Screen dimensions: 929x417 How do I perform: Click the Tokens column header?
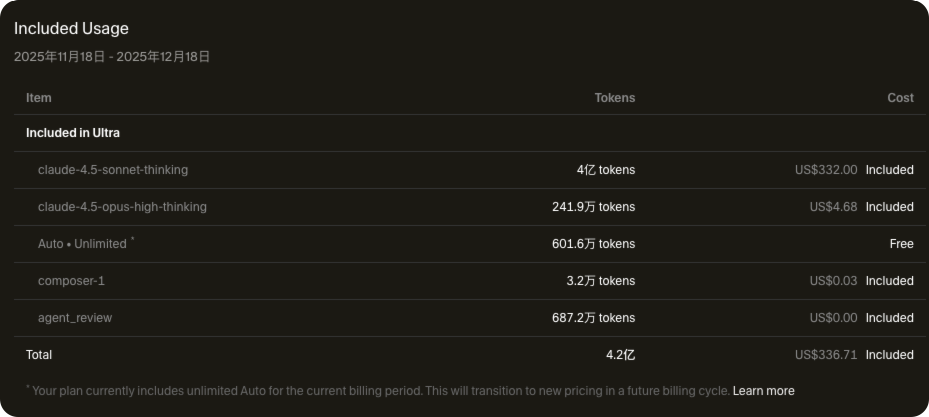pos(614,98)
